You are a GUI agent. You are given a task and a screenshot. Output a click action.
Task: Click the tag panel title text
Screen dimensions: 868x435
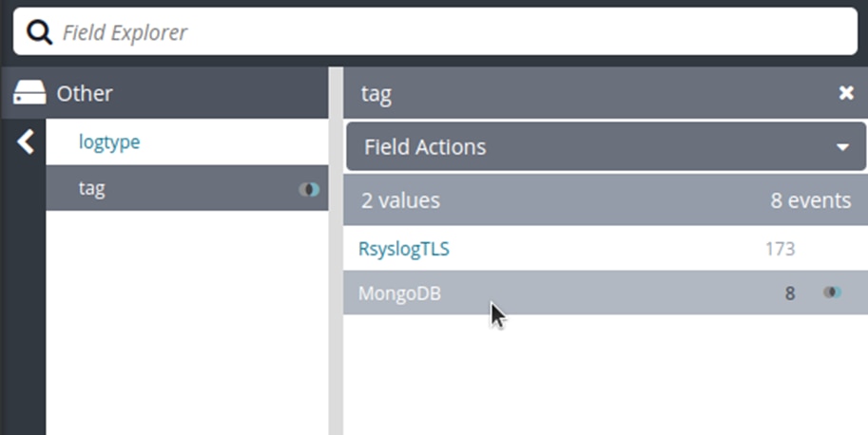(x=376, y=93)
